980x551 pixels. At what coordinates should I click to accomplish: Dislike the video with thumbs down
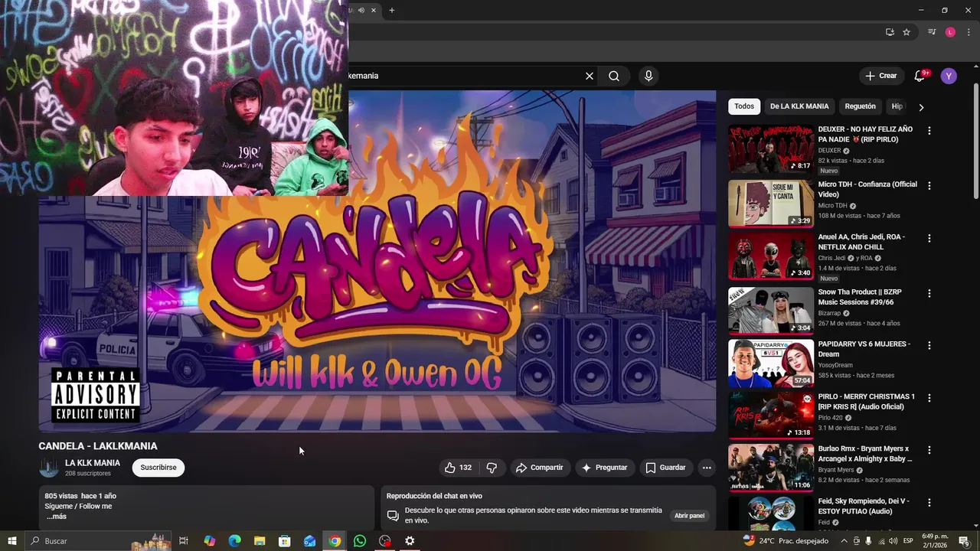tap(492, 468)
